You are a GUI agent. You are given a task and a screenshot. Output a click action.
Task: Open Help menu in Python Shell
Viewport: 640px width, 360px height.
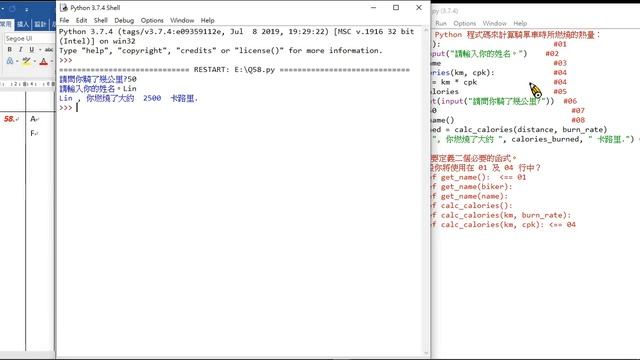207,20
